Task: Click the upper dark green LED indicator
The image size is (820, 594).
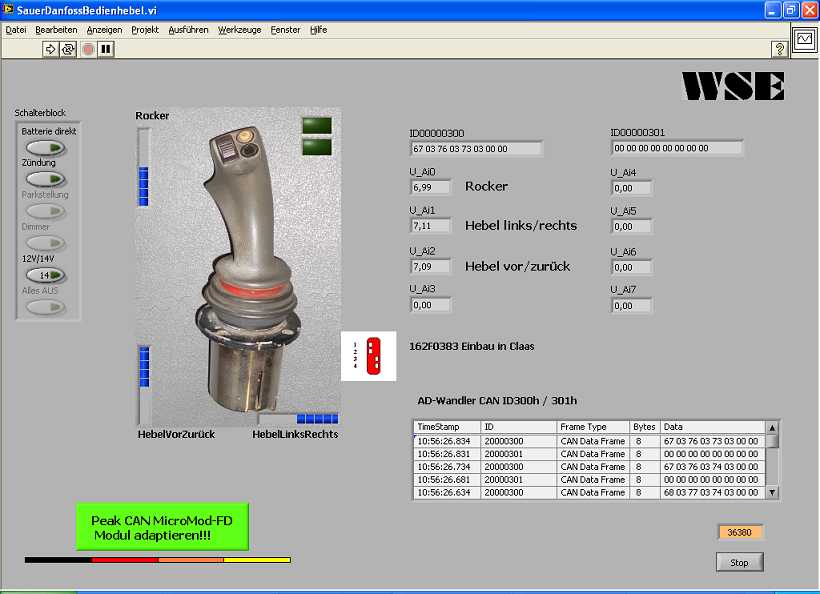Action: pyautogui.click(x=317, y=125)
